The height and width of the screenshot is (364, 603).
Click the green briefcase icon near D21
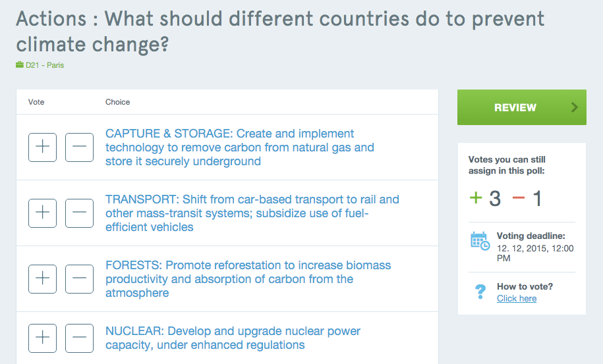(x=20, y=65)
